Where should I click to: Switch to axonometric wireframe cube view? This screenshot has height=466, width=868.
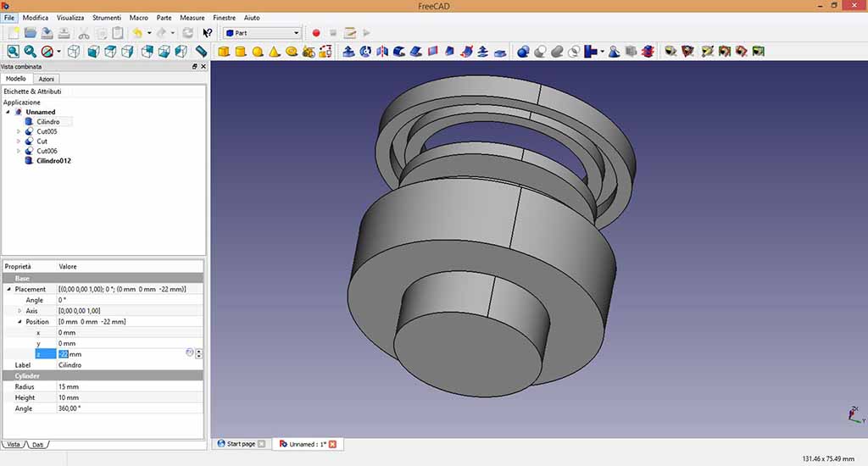[x=73, y=52]
